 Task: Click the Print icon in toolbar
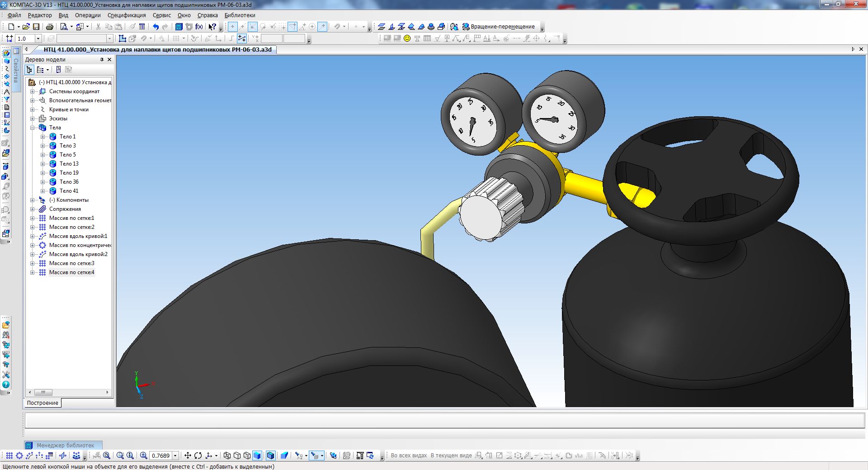pyautogui.click(x=50, y=27)
